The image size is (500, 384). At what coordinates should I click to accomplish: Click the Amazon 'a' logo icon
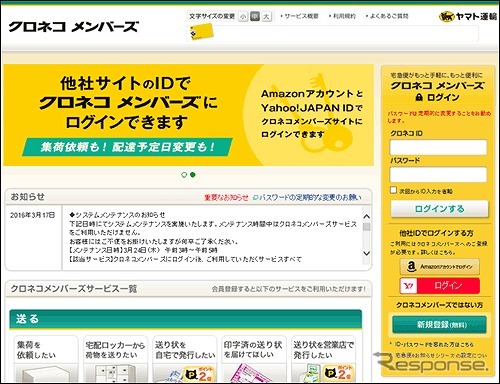pos(411,267)
